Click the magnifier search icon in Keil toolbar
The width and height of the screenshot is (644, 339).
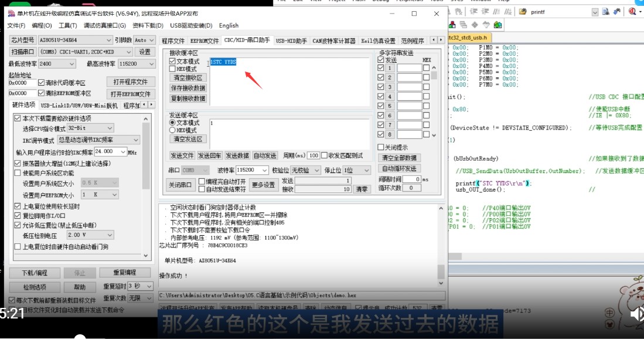[x=632, y=11]
